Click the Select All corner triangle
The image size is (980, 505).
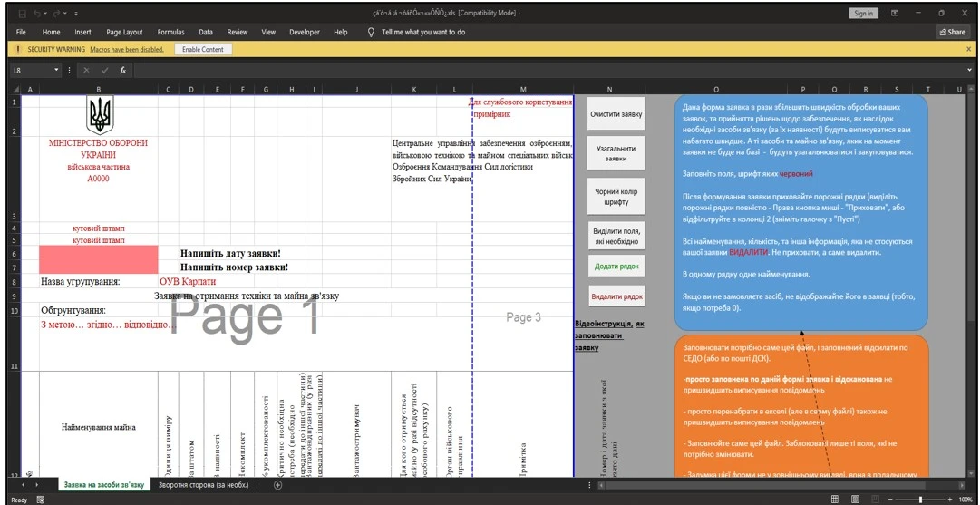click(16, 90)
